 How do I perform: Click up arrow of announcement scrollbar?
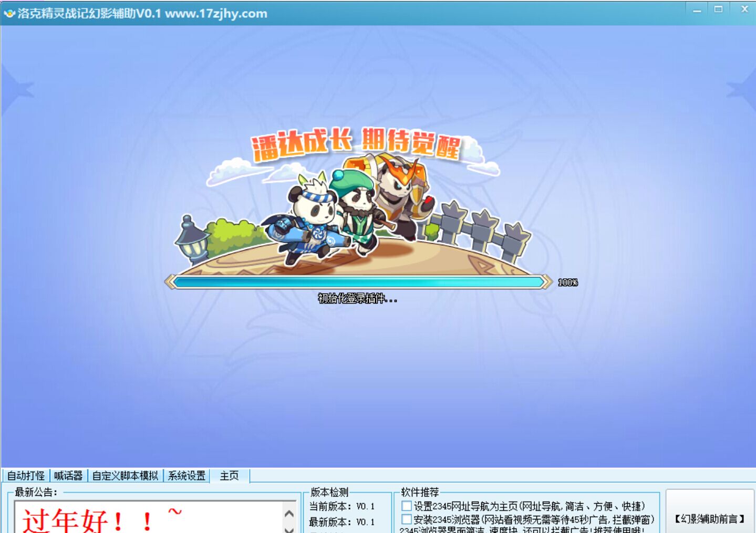coord(289,514)
